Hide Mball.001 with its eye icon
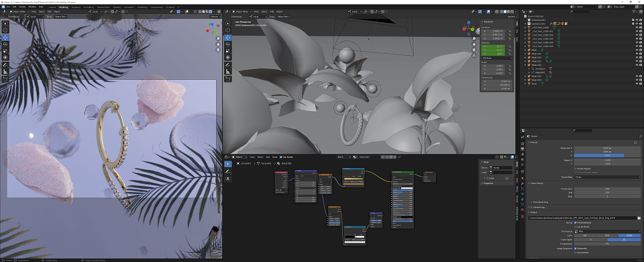This screenshot has height=262, width=644. click(x=637, y=54)
